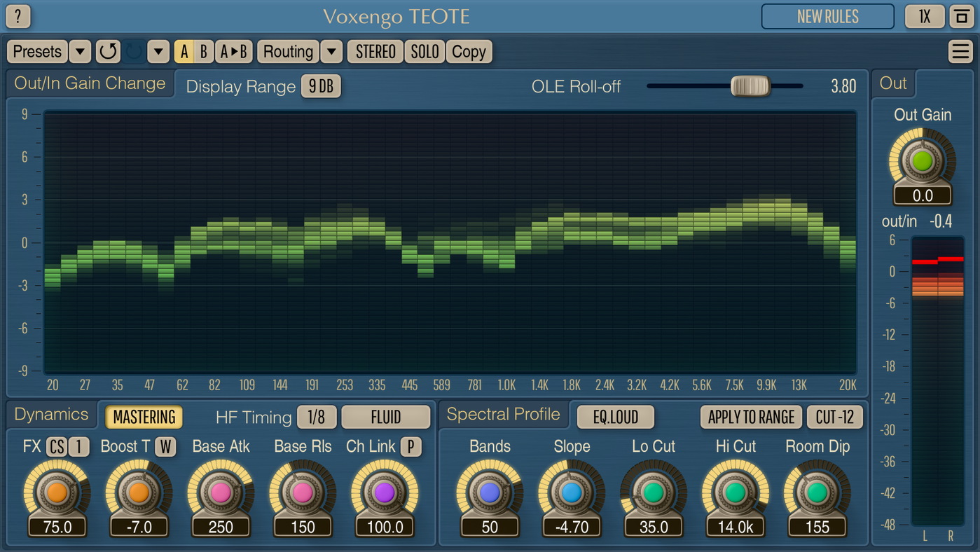Open the EQ.LOUD profile selector
This screenshot has height=552, width=980.
616,417
